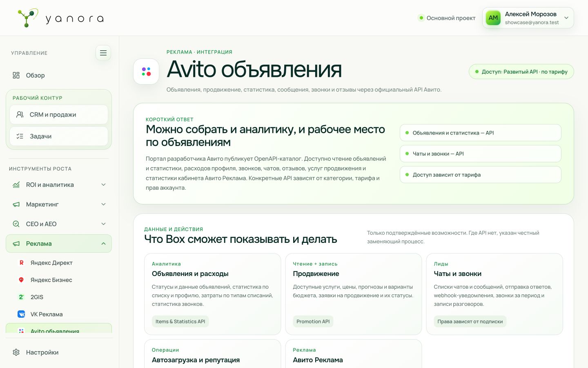
Task: Click the 2GIS green icon
Action: click(21, 297)
